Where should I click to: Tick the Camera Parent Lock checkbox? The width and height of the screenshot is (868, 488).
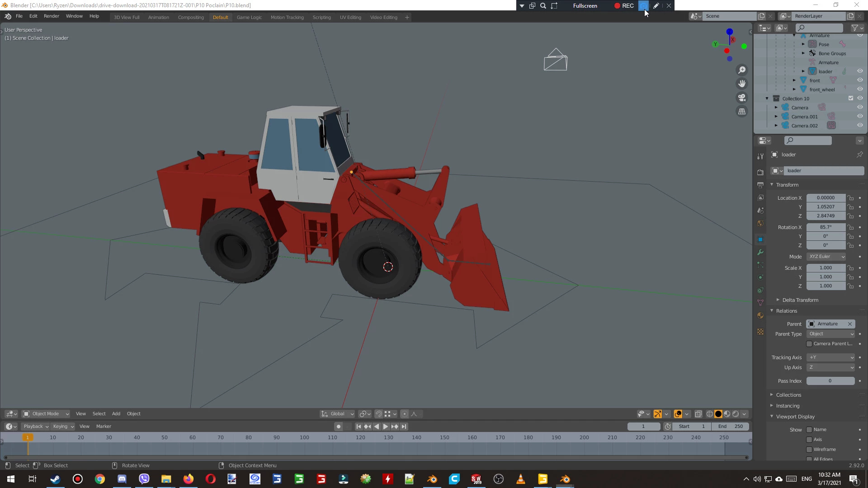[x=809, y=344]
